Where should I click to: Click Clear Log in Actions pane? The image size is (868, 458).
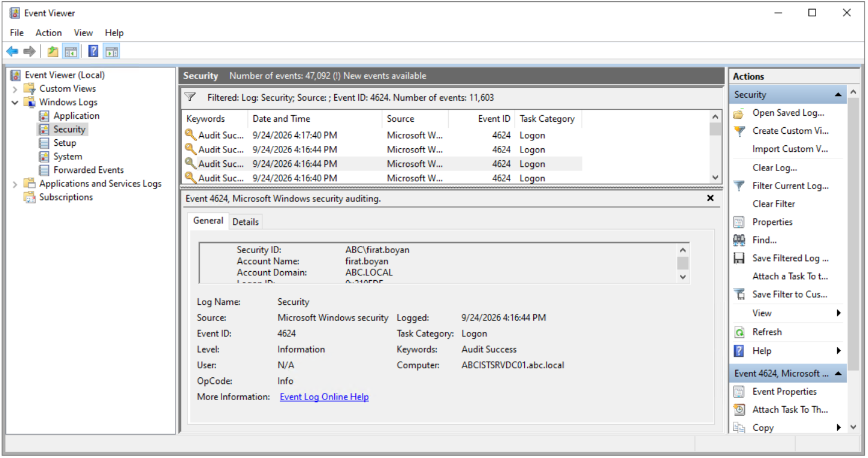pyautogui.click(x=775, y=168)
